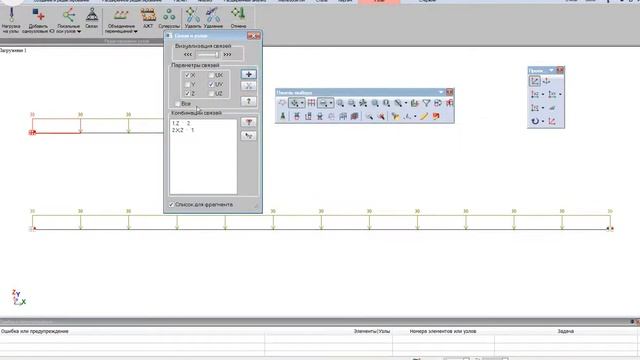
Task: Open element selection tool dropdown arrow
Action: (331, 103)
